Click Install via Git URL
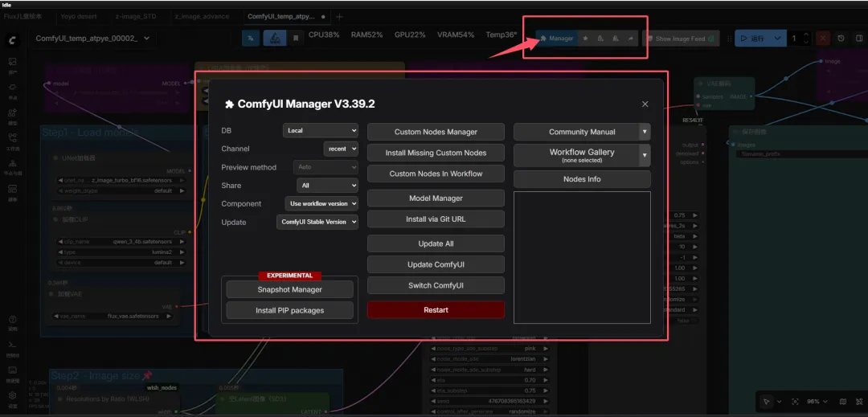This screenshot has width=868, height=417. click(436, 219)
